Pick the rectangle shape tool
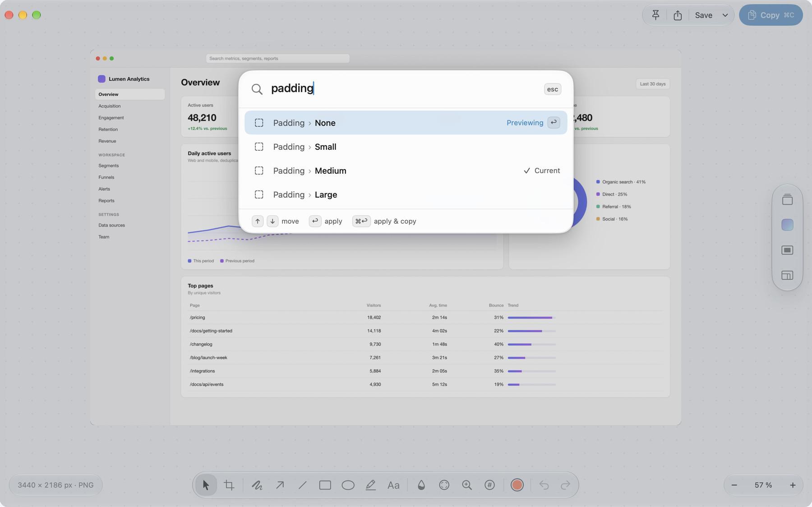The image size is (812, 507). tap(325, 485)
